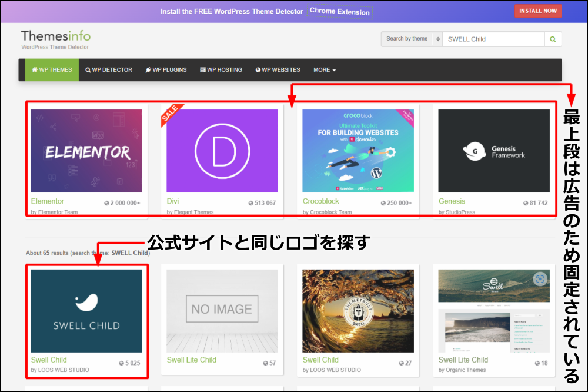
Task: Open the Search by theme dropdown
Action: tap(412, 39)
